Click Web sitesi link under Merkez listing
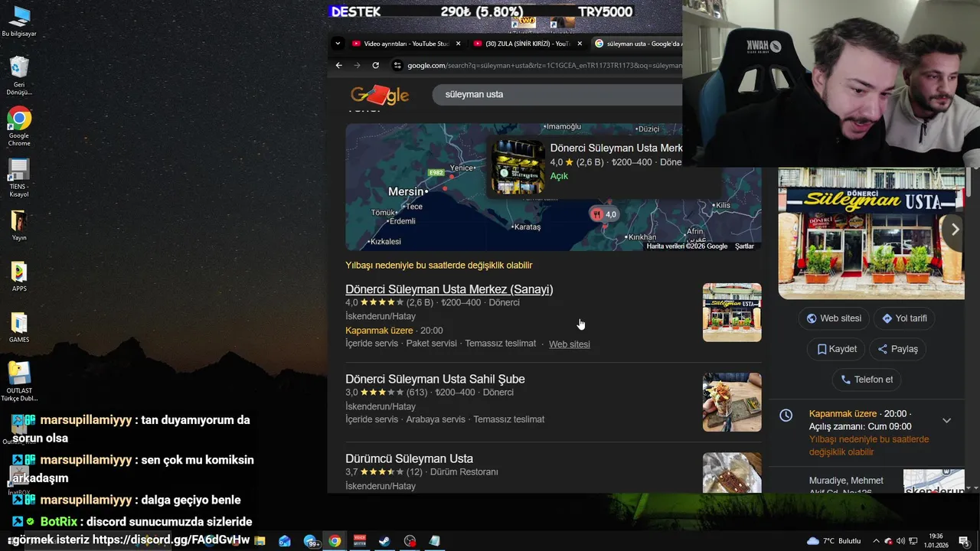Viewport: 980px width, 551px height. [x=569, y=344]
